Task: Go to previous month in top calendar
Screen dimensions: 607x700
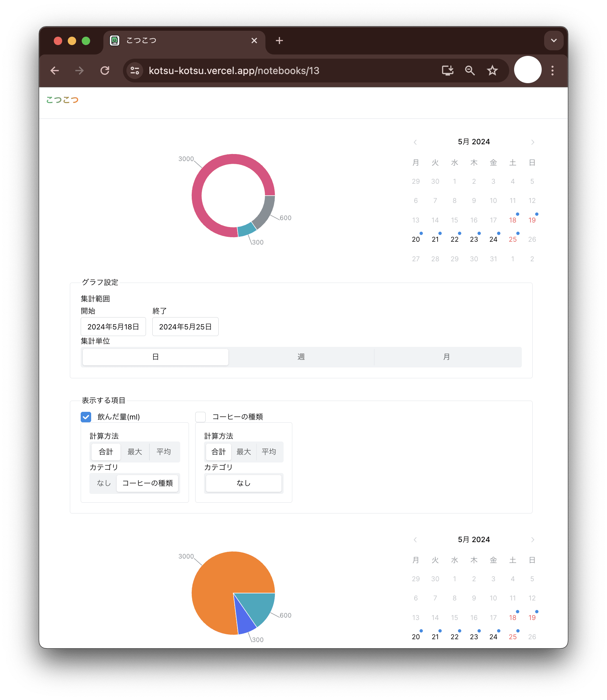Action: coord(415,142)
